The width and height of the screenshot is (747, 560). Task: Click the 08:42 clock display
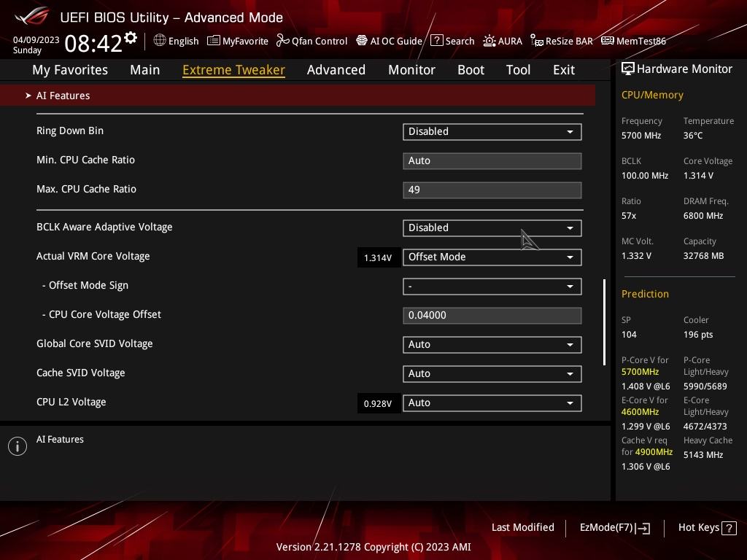[x=93, y=43]
